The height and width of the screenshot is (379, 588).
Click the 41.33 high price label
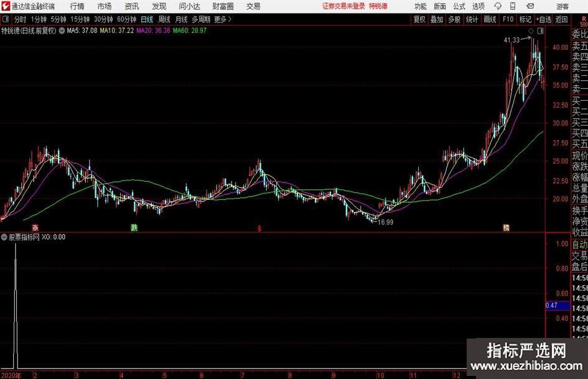[512, 40]
